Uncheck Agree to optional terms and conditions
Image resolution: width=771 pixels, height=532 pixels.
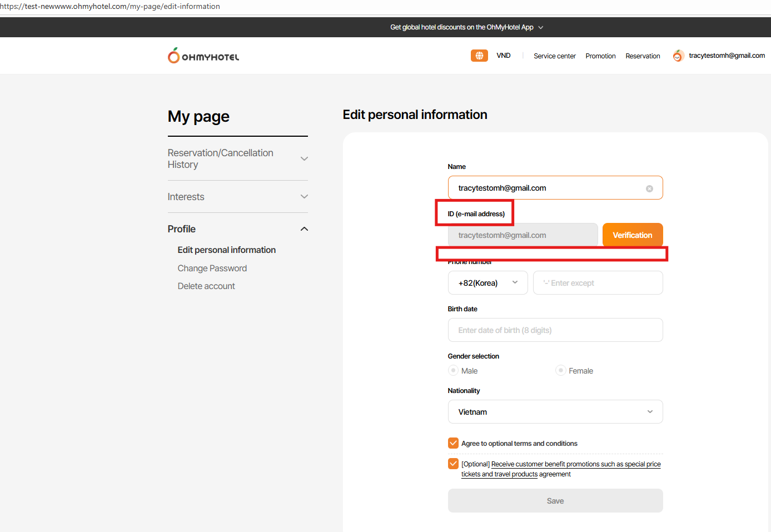[x=454, y=443]
